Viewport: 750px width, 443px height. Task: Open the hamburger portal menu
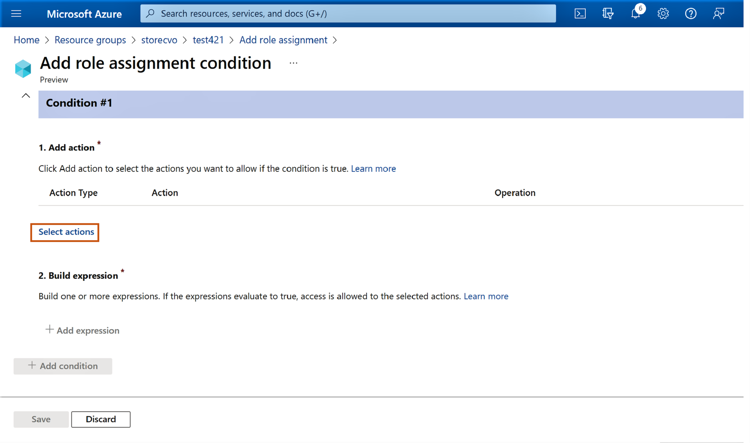[x=16, y=14]
